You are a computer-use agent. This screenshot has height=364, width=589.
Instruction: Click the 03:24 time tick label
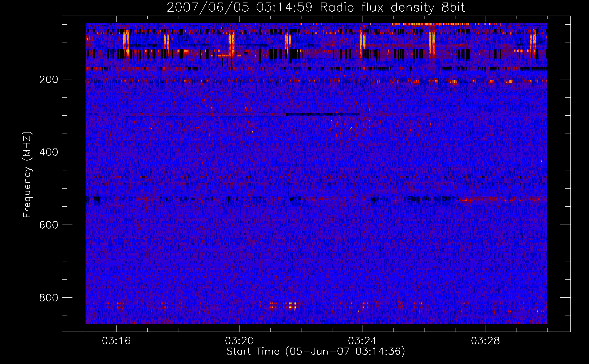[362, 341]
